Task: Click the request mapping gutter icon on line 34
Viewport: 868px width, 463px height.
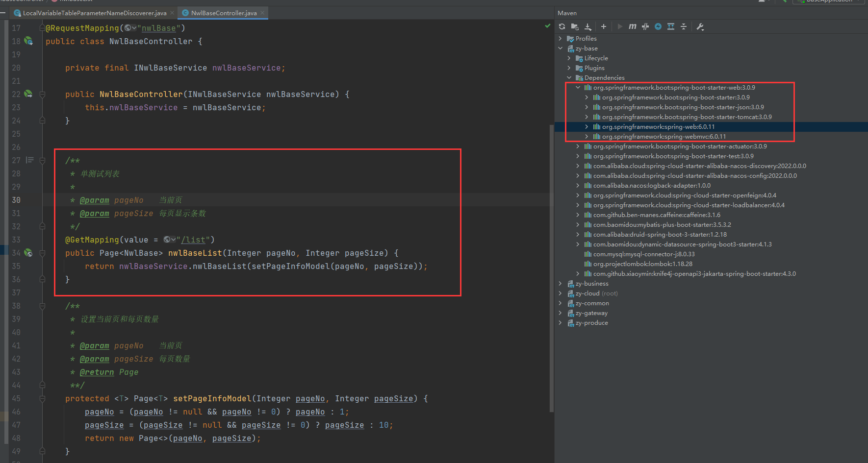Action: 28,253
